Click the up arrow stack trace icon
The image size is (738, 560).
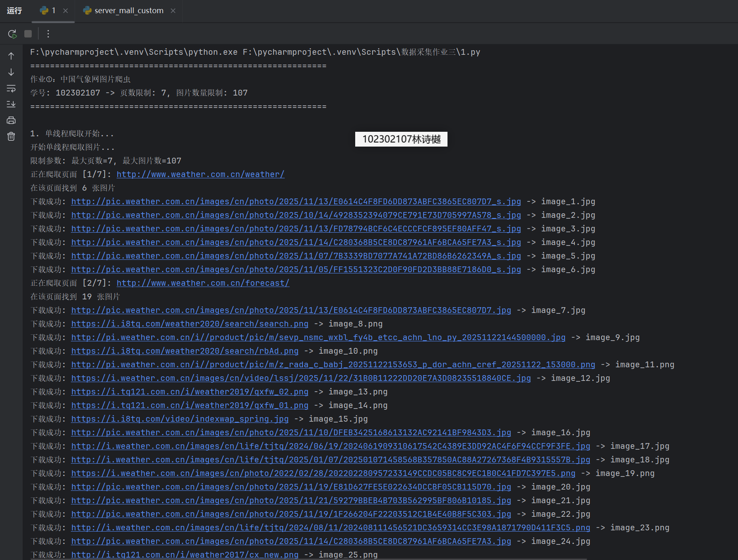tap(11, 56)
